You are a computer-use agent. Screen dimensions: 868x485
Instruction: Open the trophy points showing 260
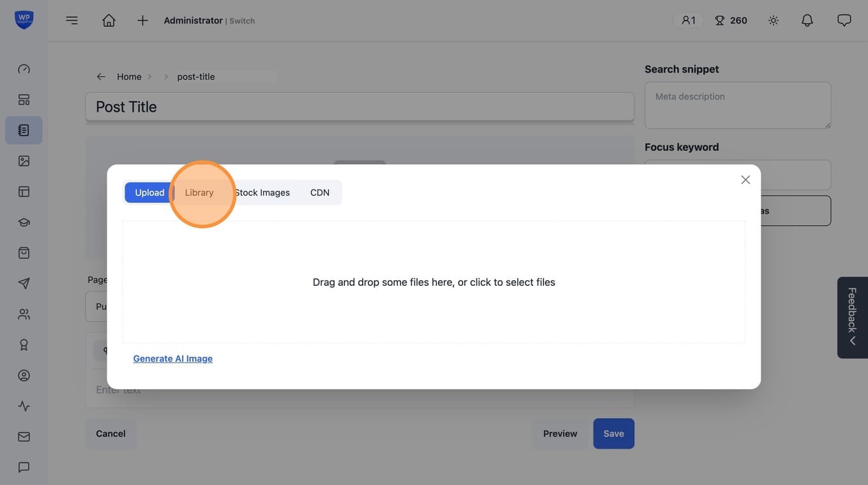pyautogui.click(x=731, y=20)
